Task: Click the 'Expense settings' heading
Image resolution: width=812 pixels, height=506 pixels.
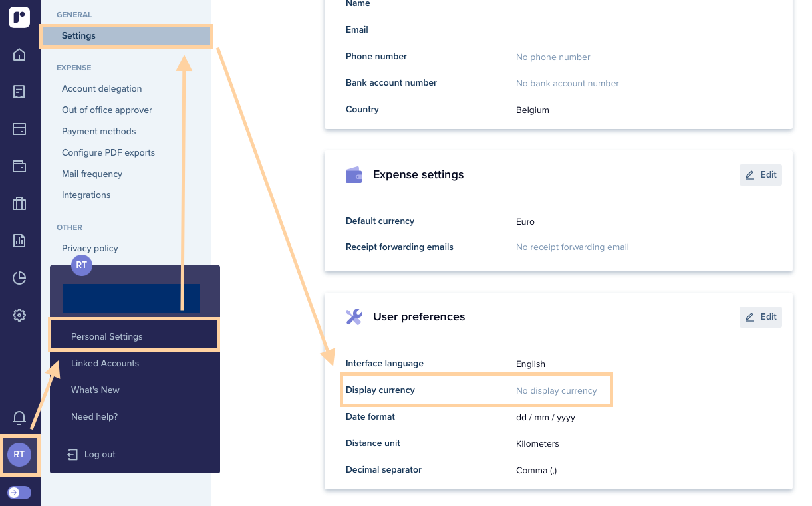Action: 418,175
